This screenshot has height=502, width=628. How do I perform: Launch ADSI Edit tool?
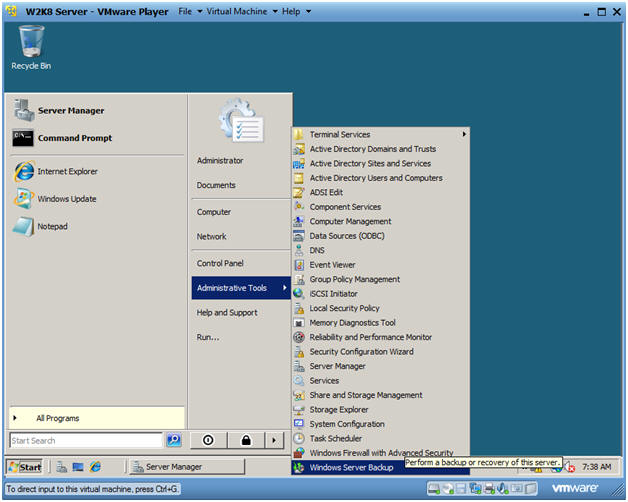pyautogui.click(x=380, y=192)
